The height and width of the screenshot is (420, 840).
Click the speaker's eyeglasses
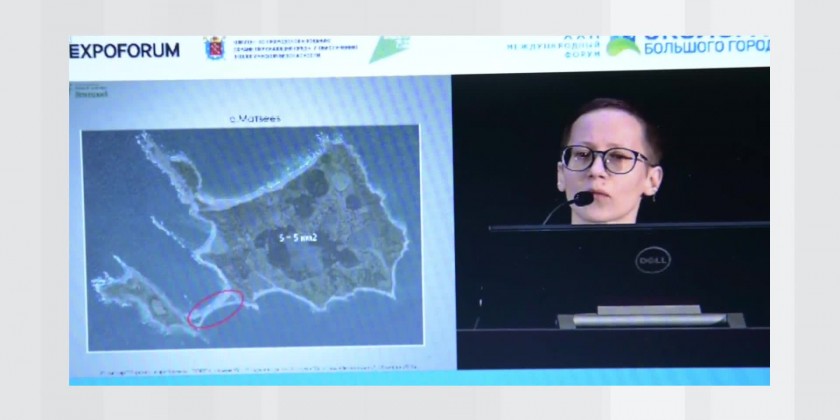pos(604,158)
